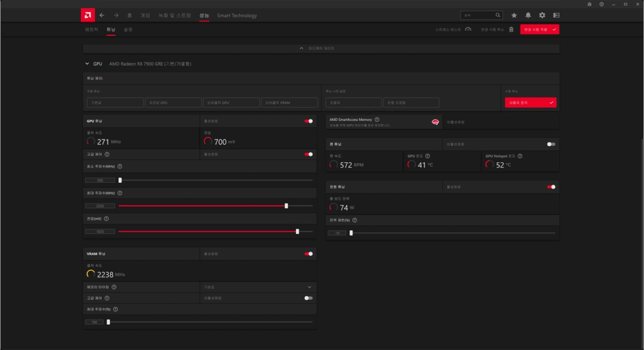644x350 pixels.
Task: Open help for 메모리 타이밍
Action: tap(114, 287)
